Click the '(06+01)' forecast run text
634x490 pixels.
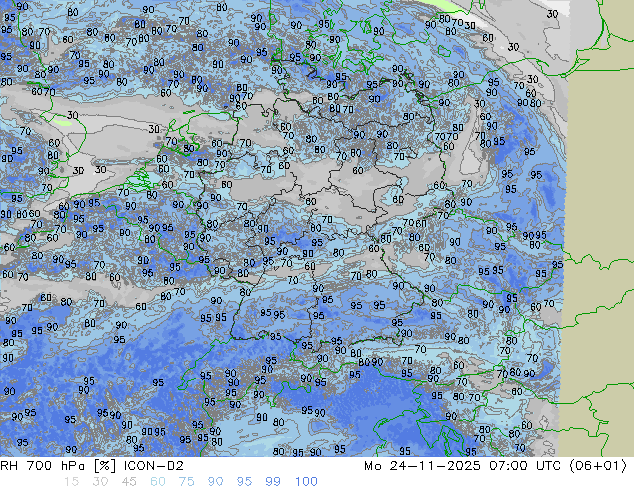click(598, 466)
